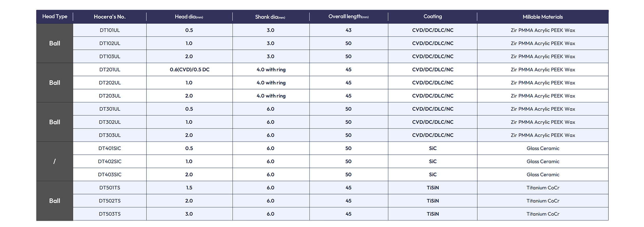This screenshot has height=227, width=644.
Task: Click the 0.6(CVD)/0.5 DC head dia cell
Action: 190,69
